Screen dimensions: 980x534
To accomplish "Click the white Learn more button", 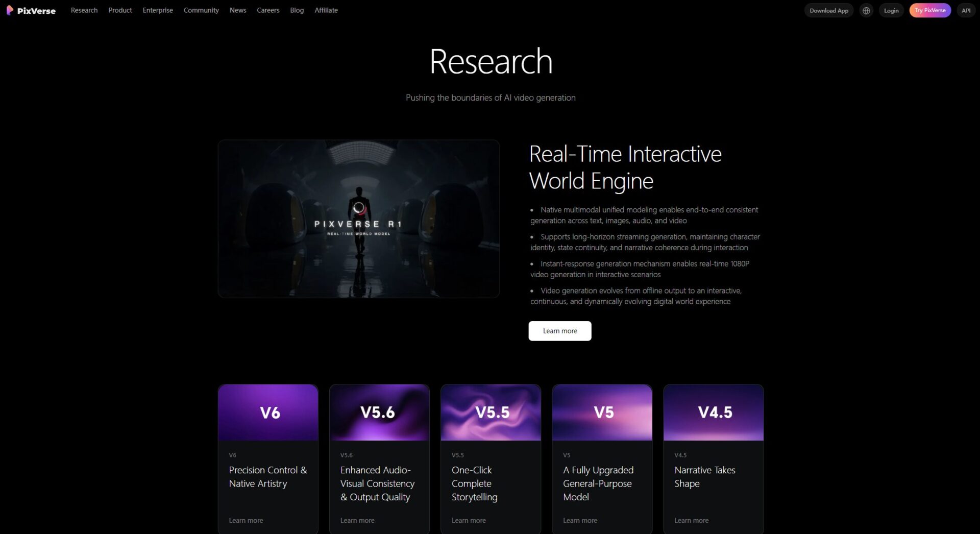I will [x=560, y=331].
